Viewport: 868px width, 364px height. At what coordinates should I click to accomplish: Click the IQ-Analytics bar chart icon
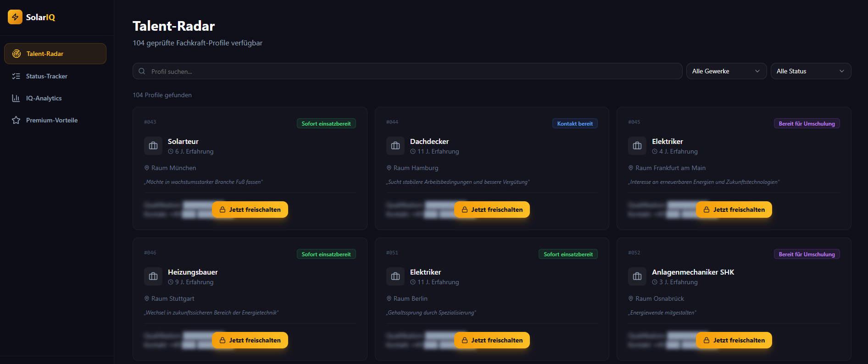click(x=16, y=98)
